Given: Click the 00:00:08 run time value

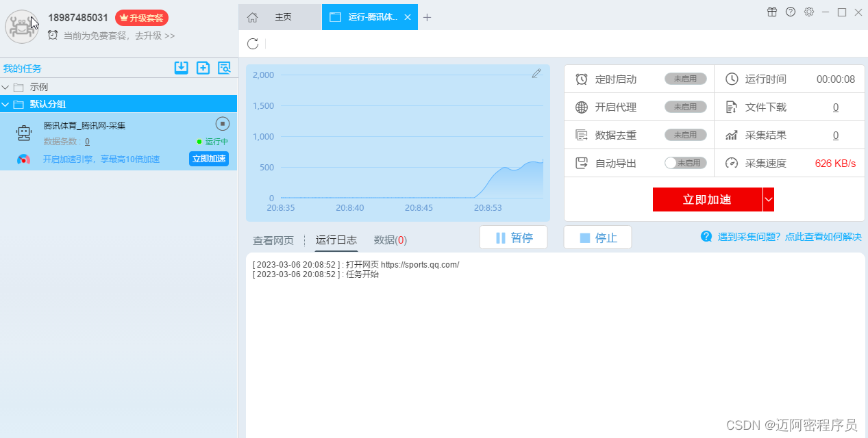Looking at the screenshot, I should point(836,79).
